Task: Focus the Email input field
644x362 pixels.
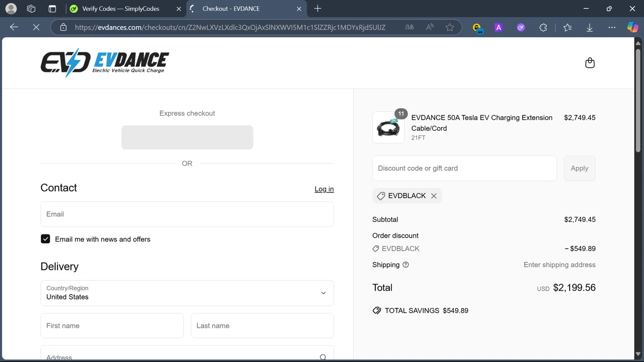Action: [x=187, y=214]
